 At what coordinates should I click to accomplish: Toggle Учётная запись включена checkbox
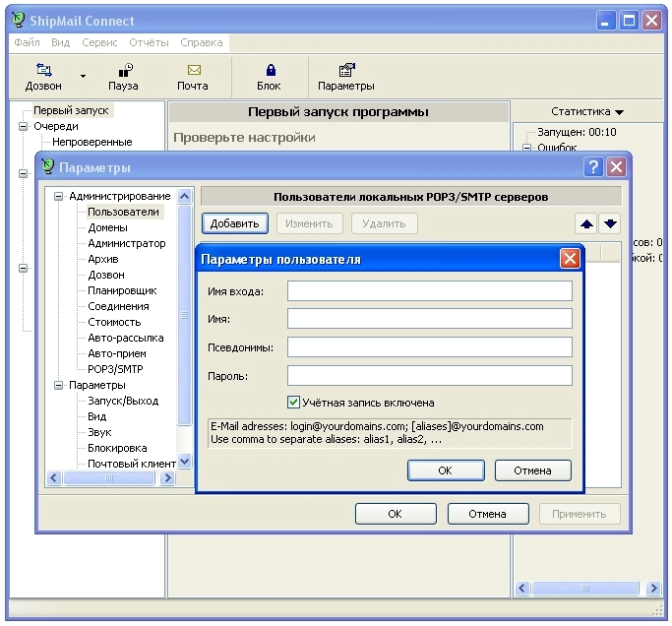(293, 403)
